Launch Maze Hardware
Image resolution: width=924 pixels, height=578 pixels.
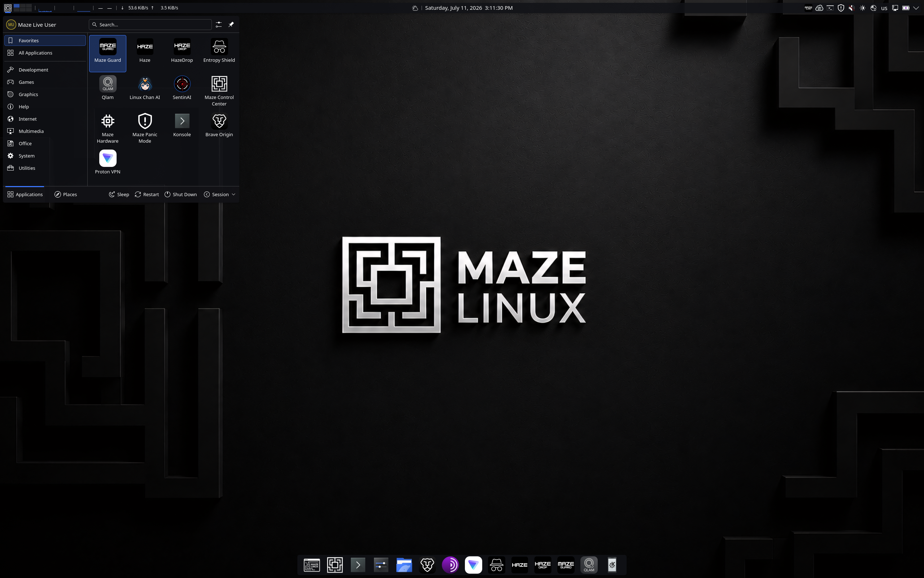(x=108, y=128)
